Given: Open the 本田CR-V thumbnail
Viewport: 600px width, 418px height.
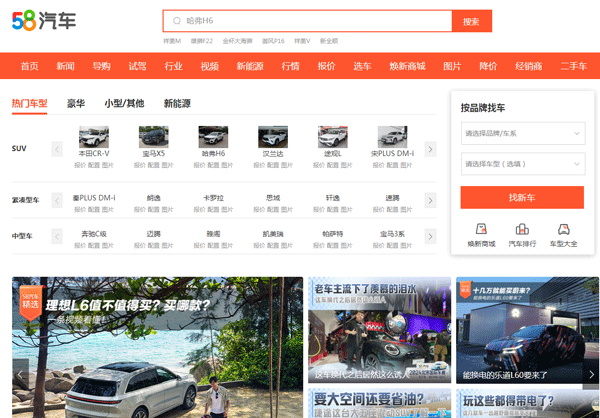Looking at the screenshot, I should click(x=94, y=137).
